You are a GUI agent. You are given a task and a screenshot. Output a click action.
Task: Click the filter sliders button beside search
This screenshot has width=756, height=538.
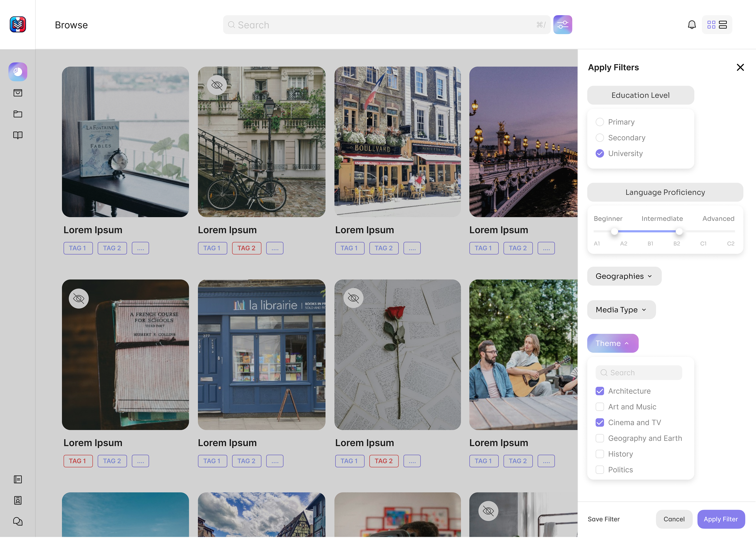tap(563, 25)
